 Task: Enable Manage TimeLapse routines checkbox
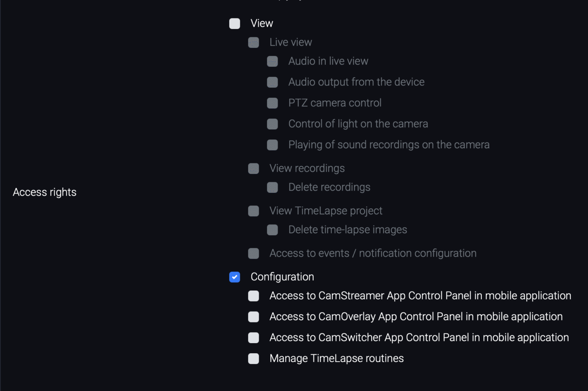click(254, 359)
